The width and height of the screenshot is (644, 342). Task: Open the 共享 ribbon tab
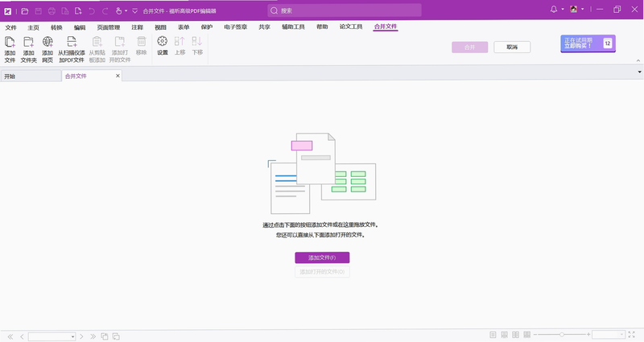pos(265,27)
